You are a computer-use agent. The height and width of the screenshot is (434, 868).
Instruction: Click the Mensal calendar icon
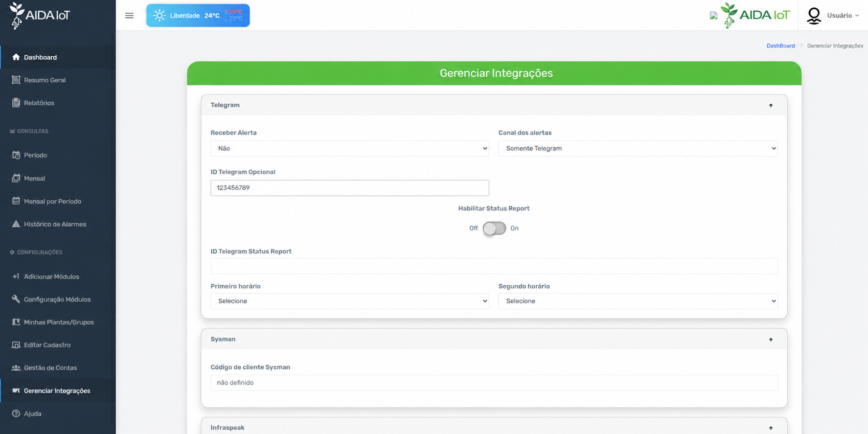point(16,178)
